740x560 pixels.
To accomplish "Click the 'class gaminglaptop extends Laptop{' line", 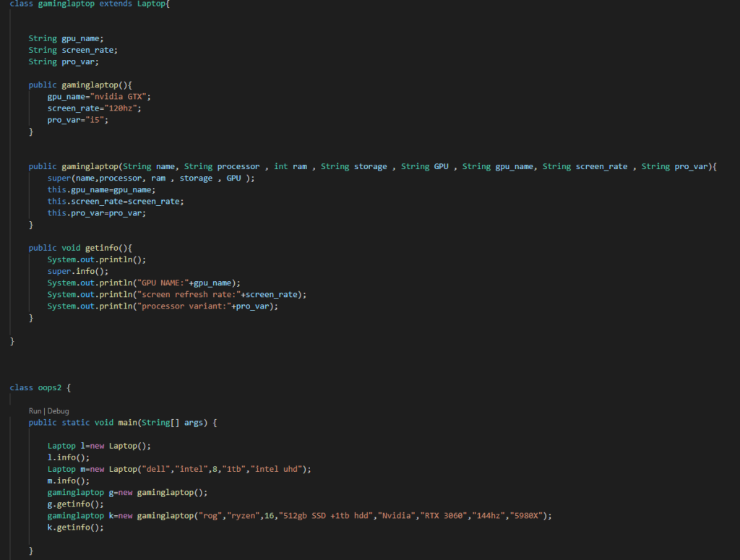I will (90, 4).
